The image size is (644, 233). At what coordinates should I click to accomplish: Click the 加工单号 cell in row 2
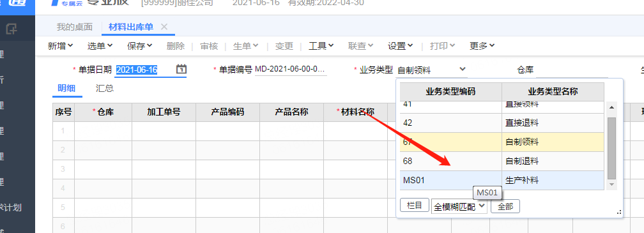coord(164,150)
